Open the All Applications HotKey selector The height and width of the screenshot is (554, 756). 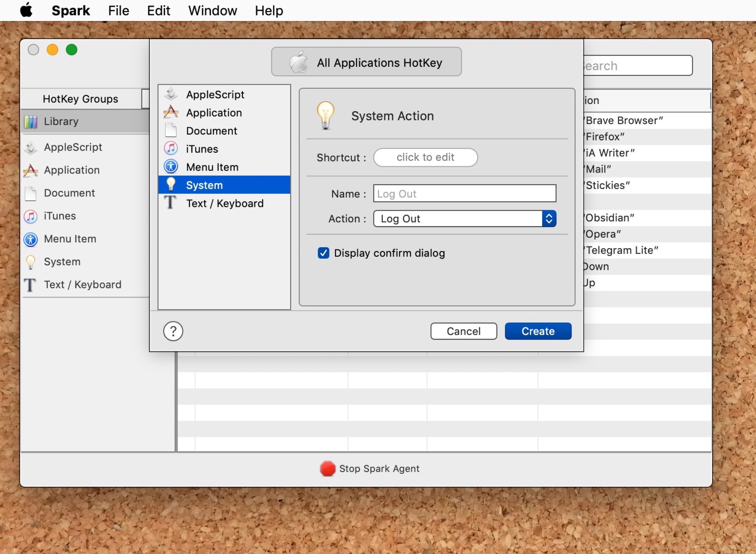click(366, 62)
